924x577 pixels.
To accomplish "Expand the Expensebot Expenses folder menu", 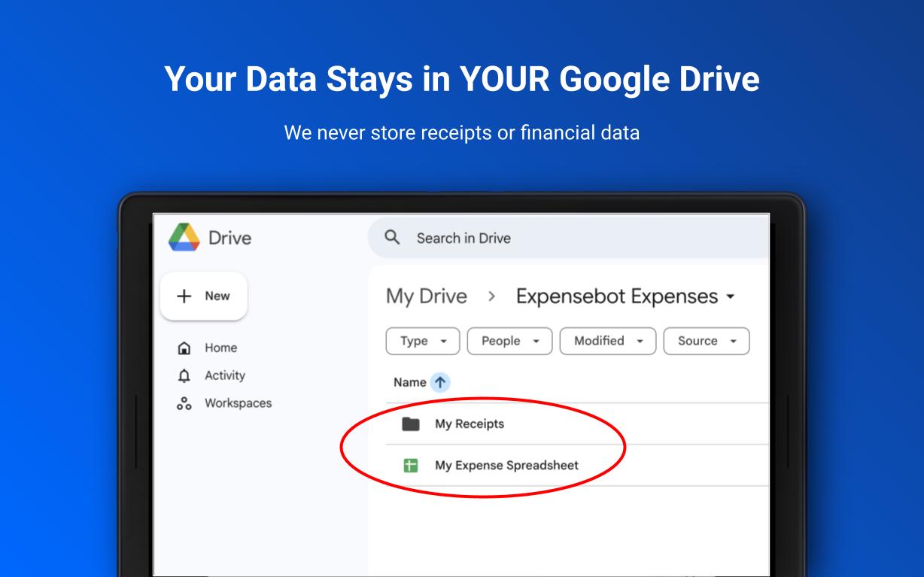I will [x=731, y=297].
